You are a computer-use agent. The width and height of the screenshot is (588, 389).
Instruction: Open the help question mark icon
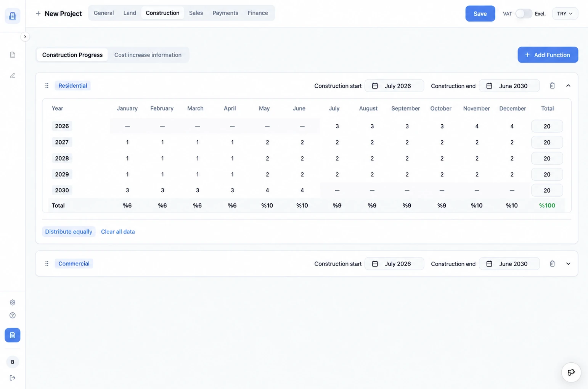click(13, 315)
